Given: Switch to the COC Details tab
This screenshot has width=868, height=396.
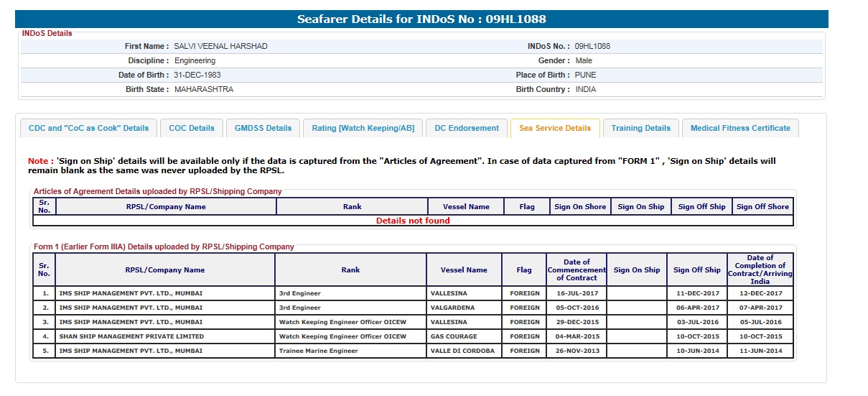Looking at the screenshot, I should point(192,128).
